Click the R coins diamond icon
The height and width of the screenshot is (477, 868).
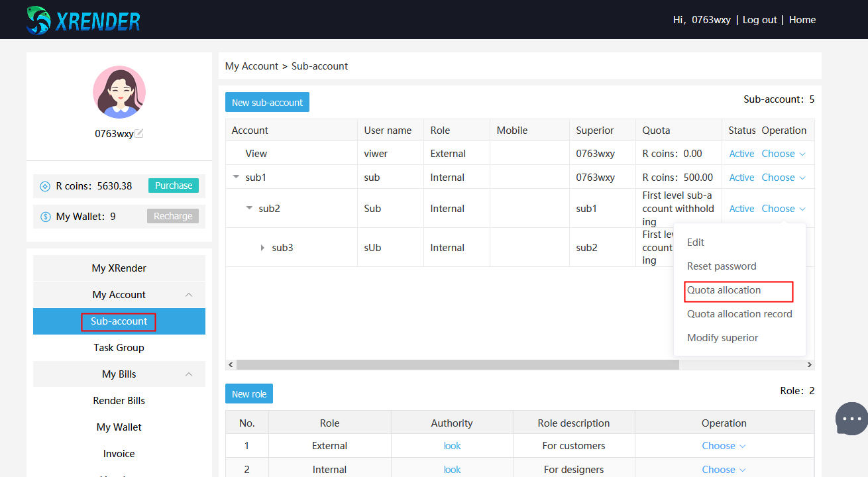[45, 186]
